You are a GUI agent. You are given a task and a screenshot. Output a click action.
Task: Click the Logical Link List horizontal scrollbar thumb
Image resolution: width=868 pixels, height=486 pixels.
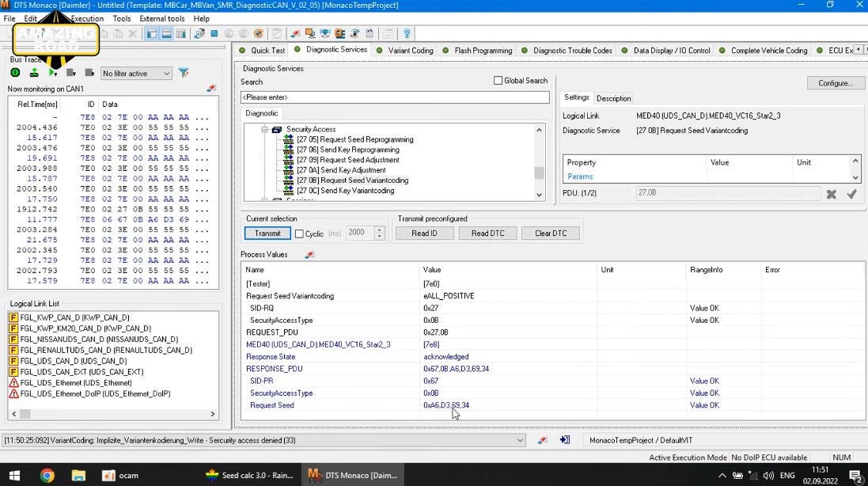coord(25,414)
